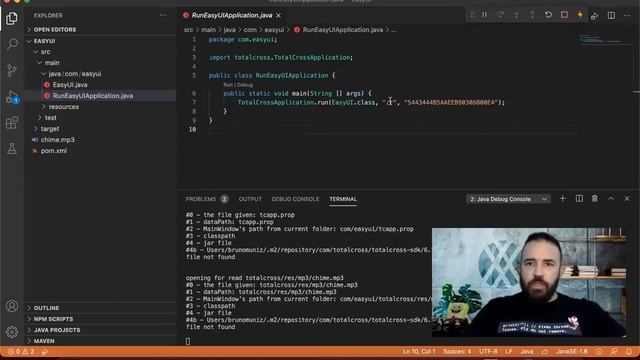Collapse the src folder
Viewport: 640px width, 360px height.
point(100,52)
